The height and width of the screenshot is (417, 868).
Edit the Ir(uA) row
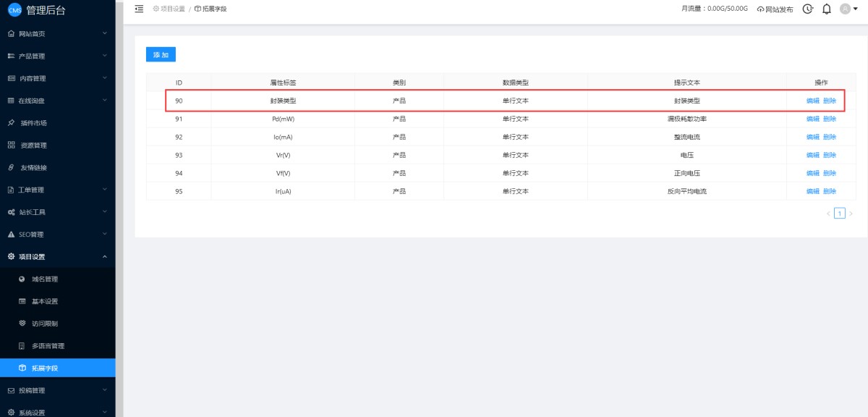[x=813, y=191]
